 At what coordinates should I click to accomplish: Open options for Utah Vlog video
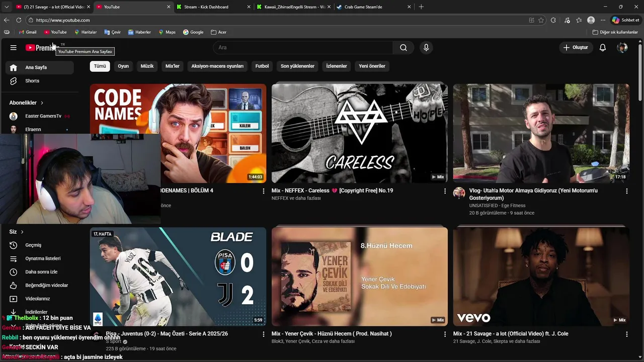point(626,191)
